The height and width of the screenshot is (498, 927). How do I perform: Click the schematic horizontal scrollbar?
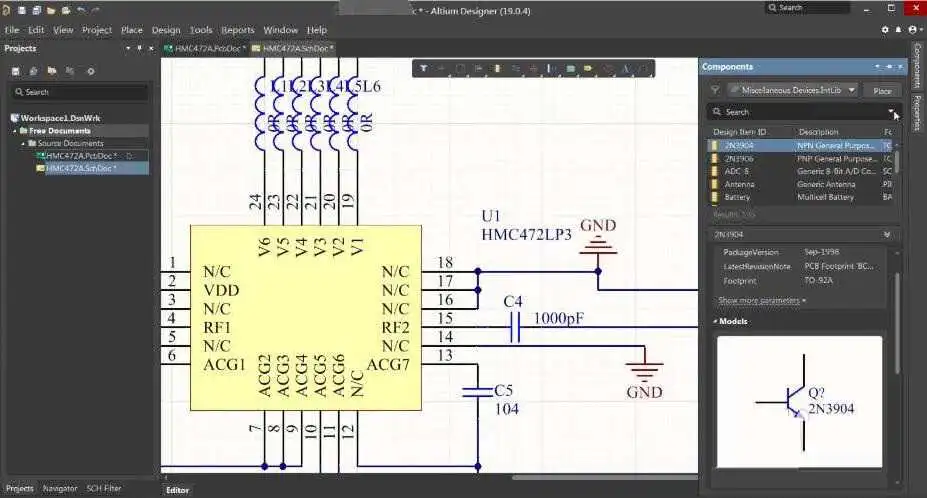(x=604, y=477)
